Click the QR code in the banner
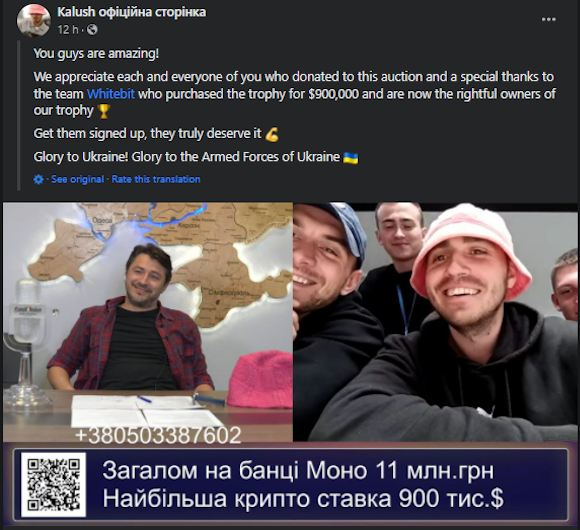The image size is (580, 530). [x=54, y=485]
